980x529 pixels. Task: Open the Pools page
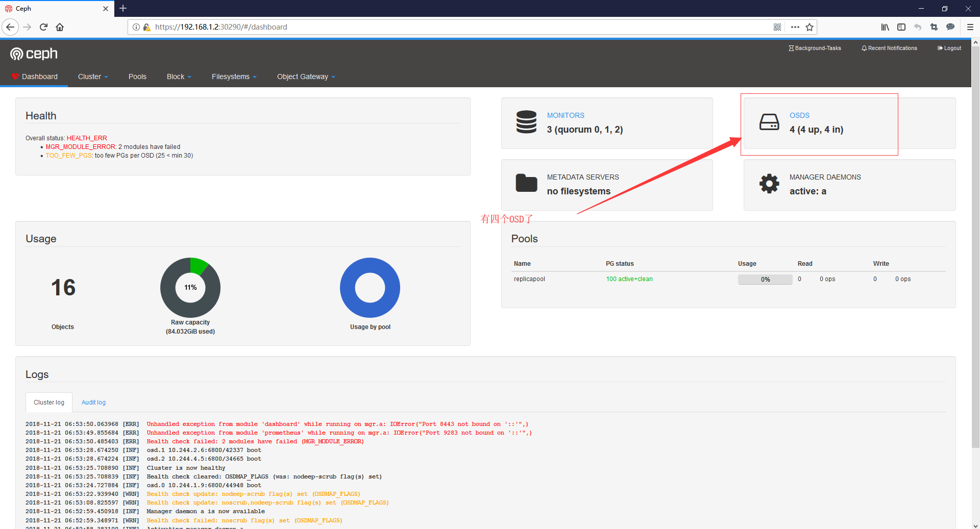pos(137,77)
